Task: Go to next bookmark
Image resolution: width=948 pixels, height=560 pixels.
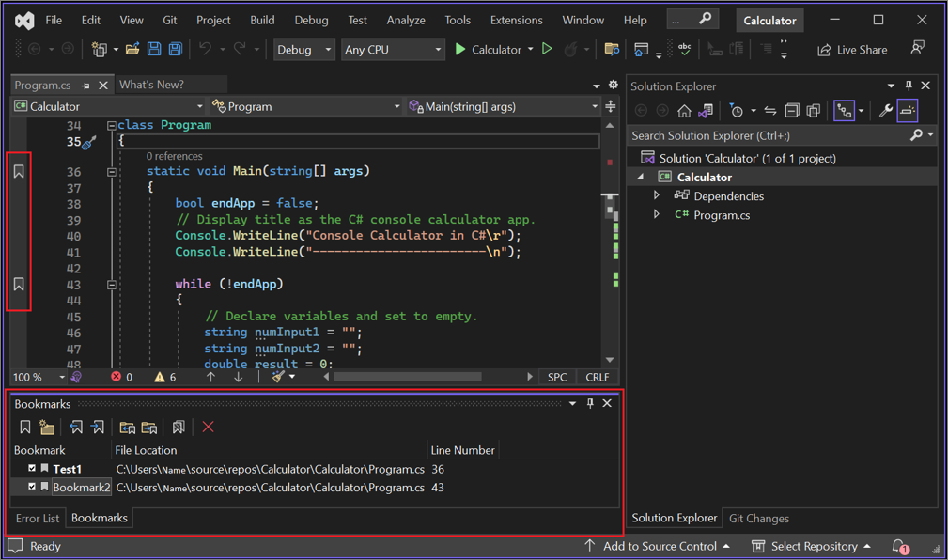Action: tap(97, 427)
